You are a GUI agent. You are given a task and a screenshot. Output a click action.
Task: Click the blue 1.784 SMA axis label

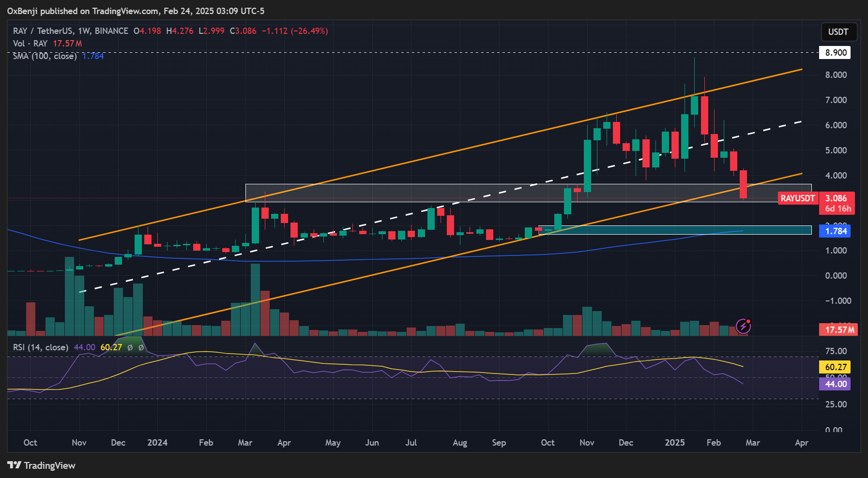(x=836, y=231)
